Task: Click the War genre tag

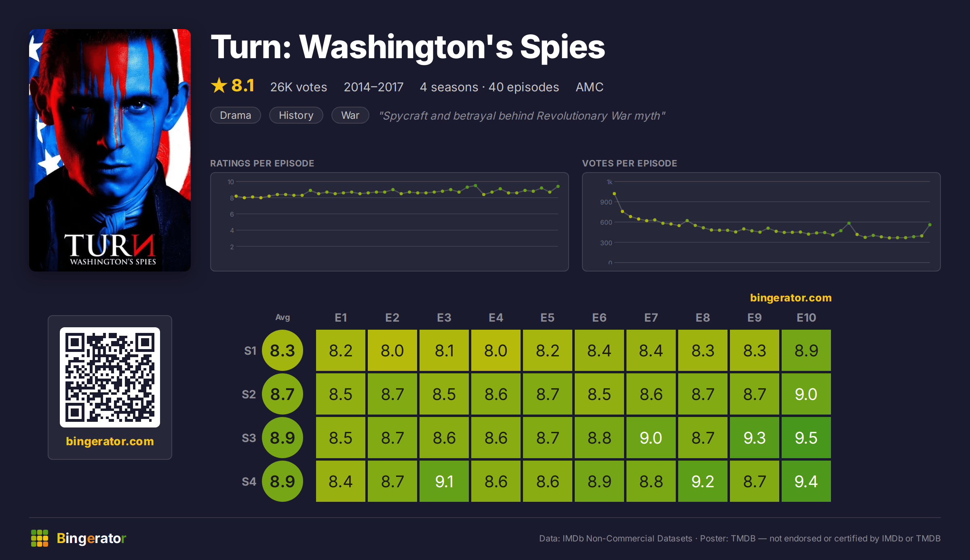Action: coord(350,115)
